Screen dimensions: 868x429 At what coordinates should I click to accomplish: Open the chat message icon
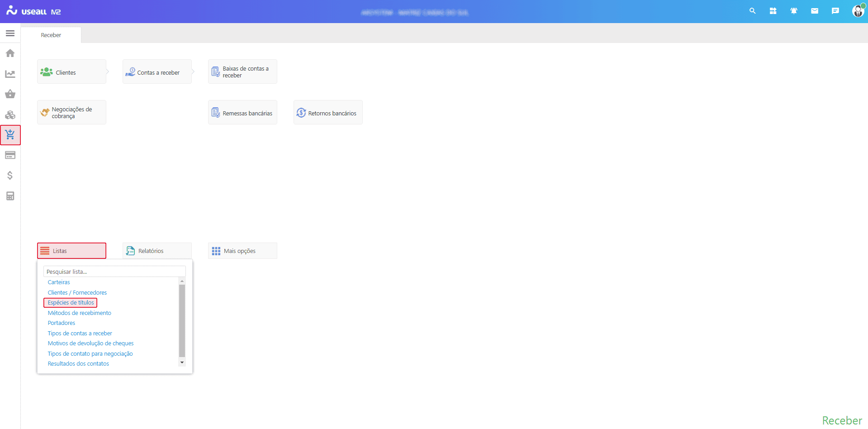pyautogui.click(x=835, y=11)
